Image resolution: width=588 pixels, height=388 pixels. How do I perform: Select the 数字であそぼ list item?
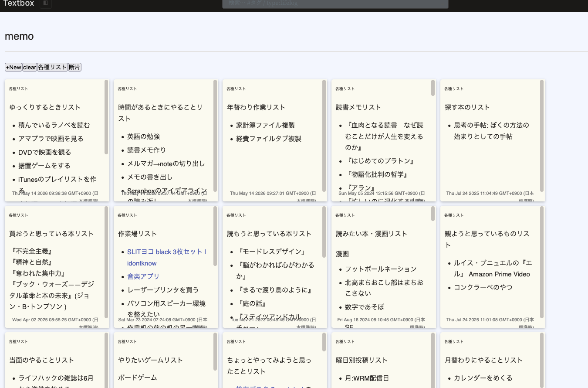click(365, 306)
